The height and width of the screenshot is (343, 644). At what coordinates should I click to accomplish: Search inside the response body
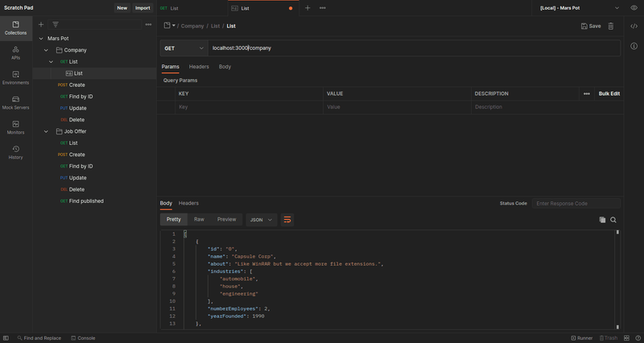(x=613, y=220)
